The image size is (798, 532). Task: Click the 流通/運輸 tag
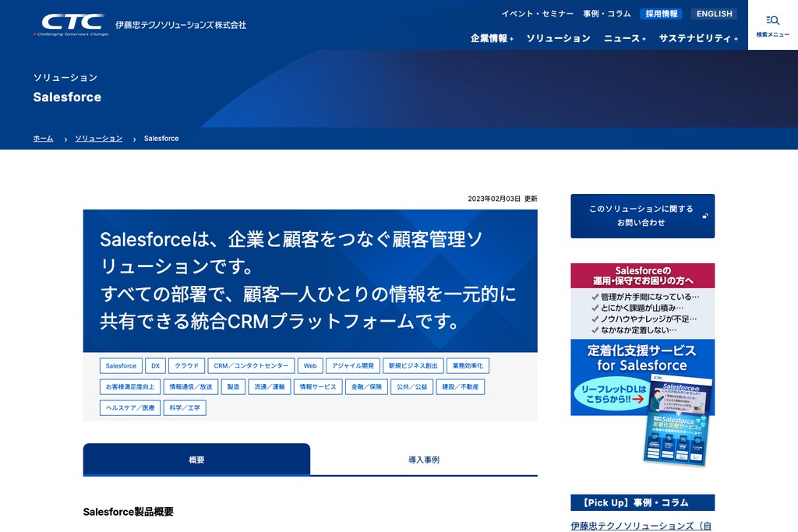(270, 386)
